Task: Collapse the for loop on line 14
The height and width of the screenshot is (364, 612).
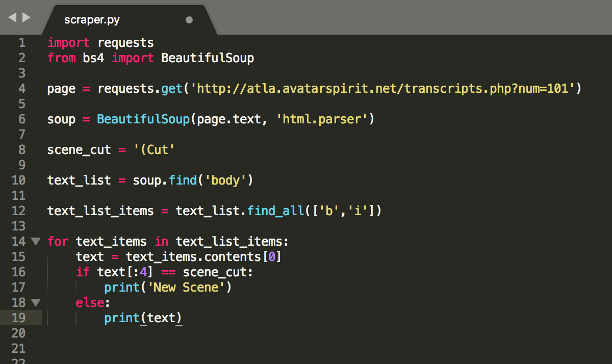Action: click(x=35, y=241)
